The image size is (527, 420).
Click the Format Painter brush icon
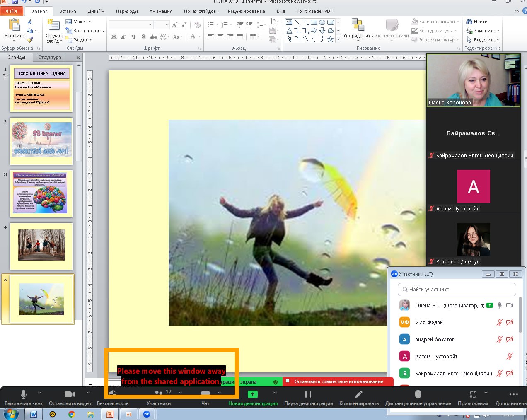pos(30,40)
